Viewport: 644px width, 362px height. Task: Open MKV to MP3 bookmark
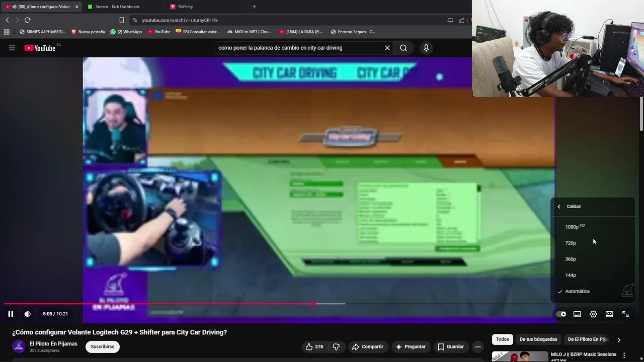(x=250, y=32)
